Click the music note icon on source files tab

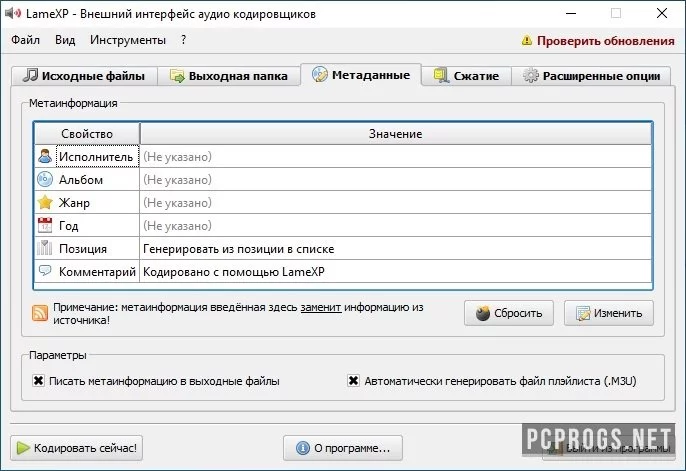[30, 75]
